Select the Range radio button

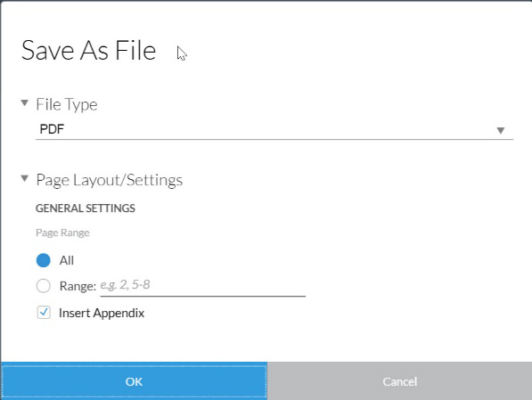(44, 286)
